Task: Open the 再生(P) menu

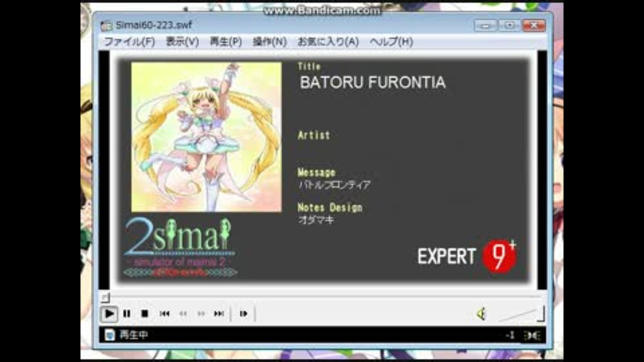Action: pos(225,42)
